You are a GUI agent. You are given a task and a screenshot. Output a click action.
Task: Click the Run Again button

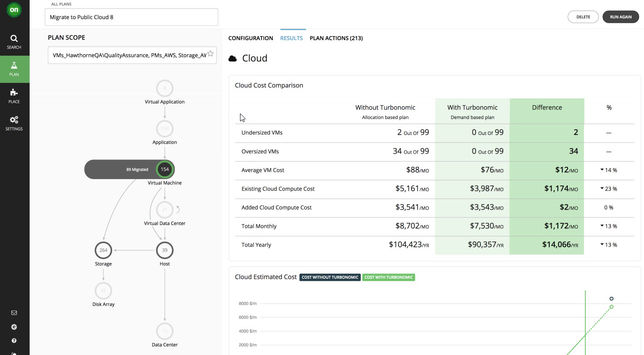[x=620, y=16]
